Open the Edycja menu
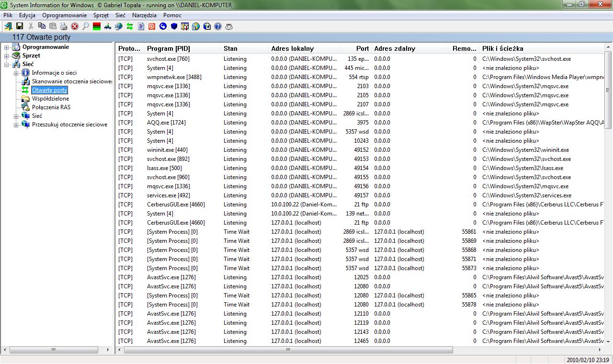613x364 pixels. pos(27,15)
